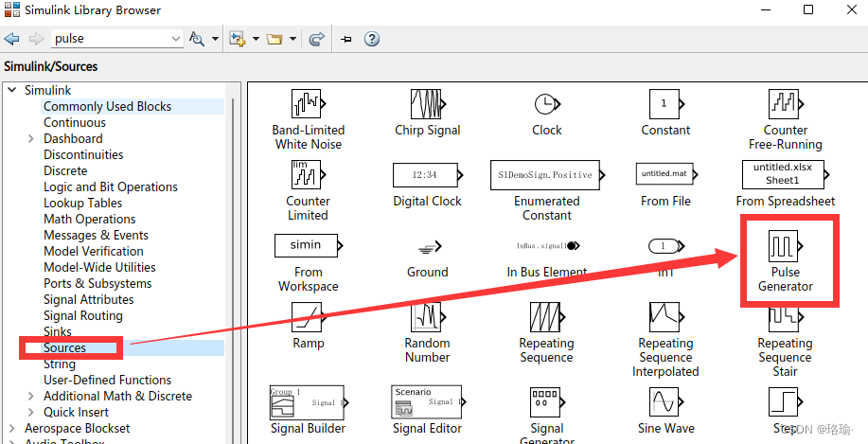
Task: Select the Signal Builder block
Action: click(309, 402)
